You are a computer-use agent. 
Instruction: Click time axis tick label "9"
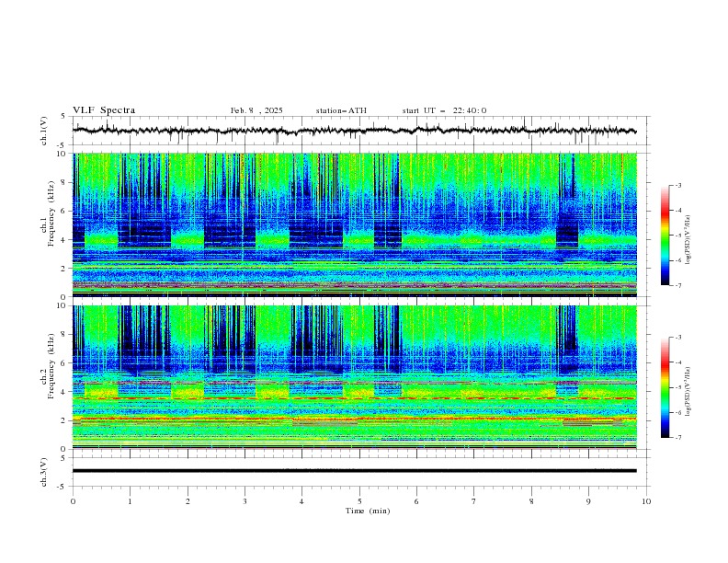(x=588, y=501)
